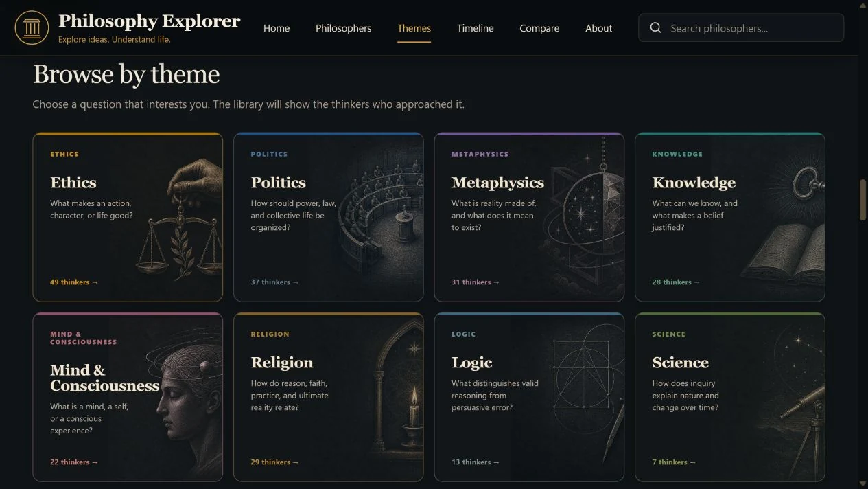Open the 37 thinkers link
868x489 pixels.
point(274,282)
